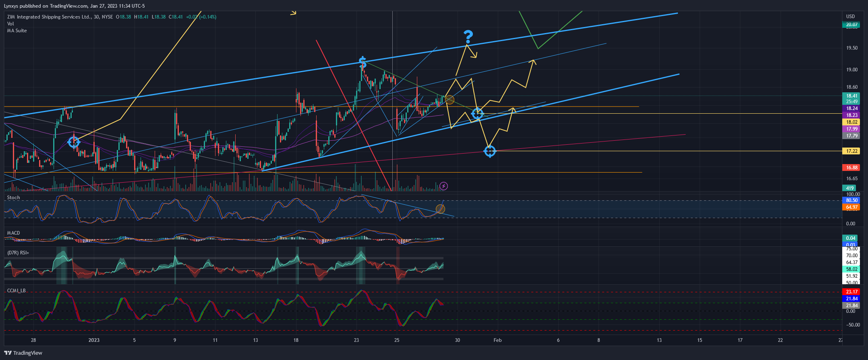Click the 25 date label on time axis
Image resolution: width=868 pixels, height=360 pixels.
tap(397, 340)
